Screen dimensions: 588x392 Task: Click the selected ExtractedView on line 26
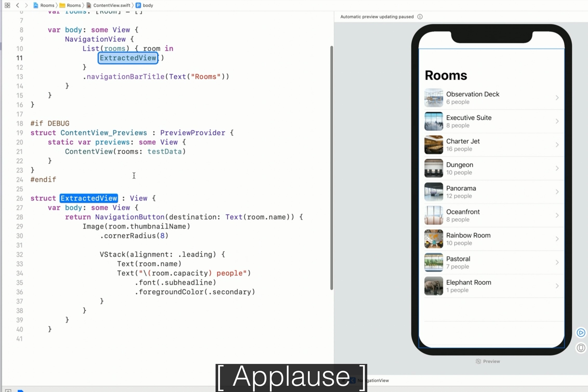click(89, 198)
